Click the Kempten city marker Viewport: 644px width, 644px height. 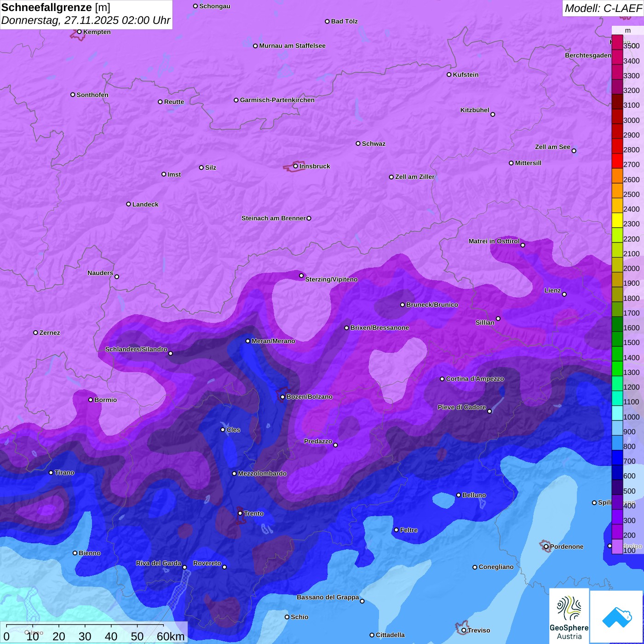click(x=79, y=32)
